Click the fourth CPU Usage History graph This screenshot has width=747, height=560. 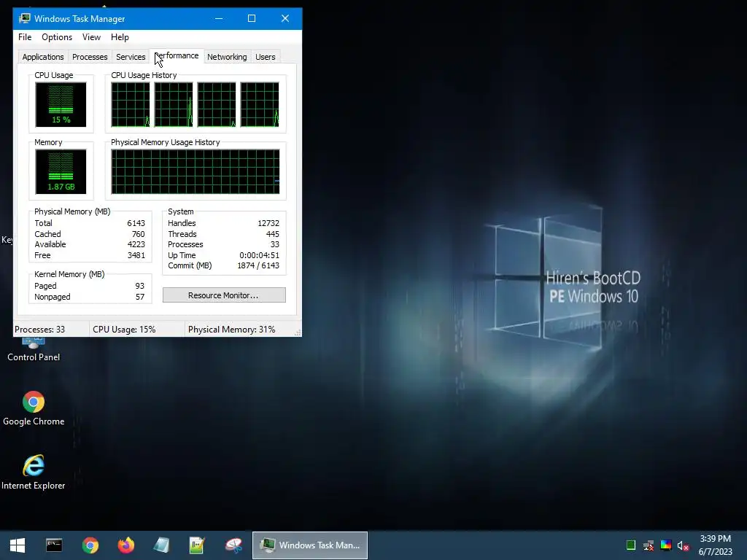tap(260, 104)
